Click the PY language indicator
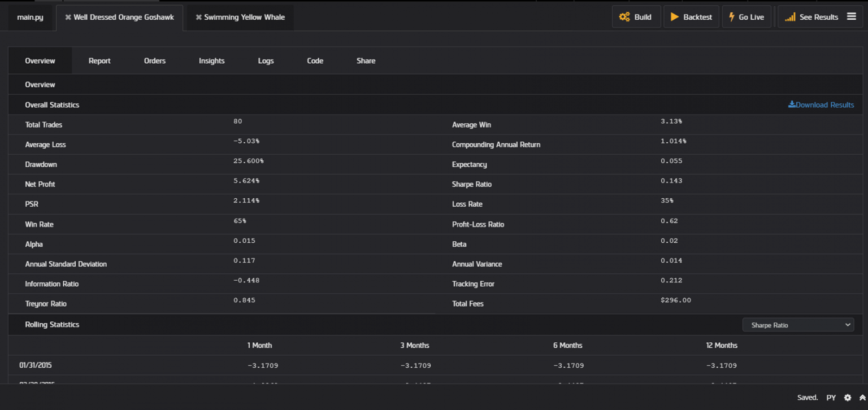Viewport: 868px width, 410px height. coord(831,398)
